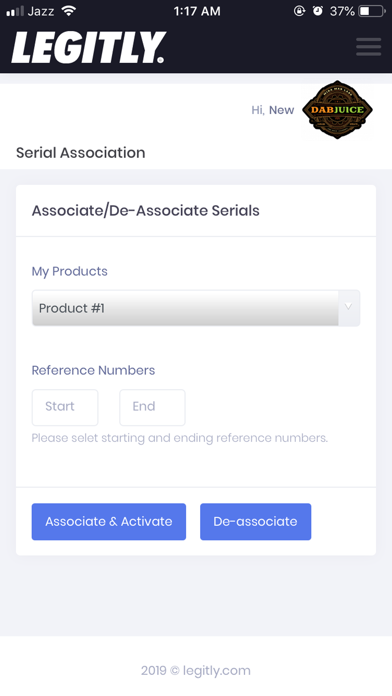Tap the Serial Association page title
This screenshot has width=392, height=696.
[x=81, y=153]
